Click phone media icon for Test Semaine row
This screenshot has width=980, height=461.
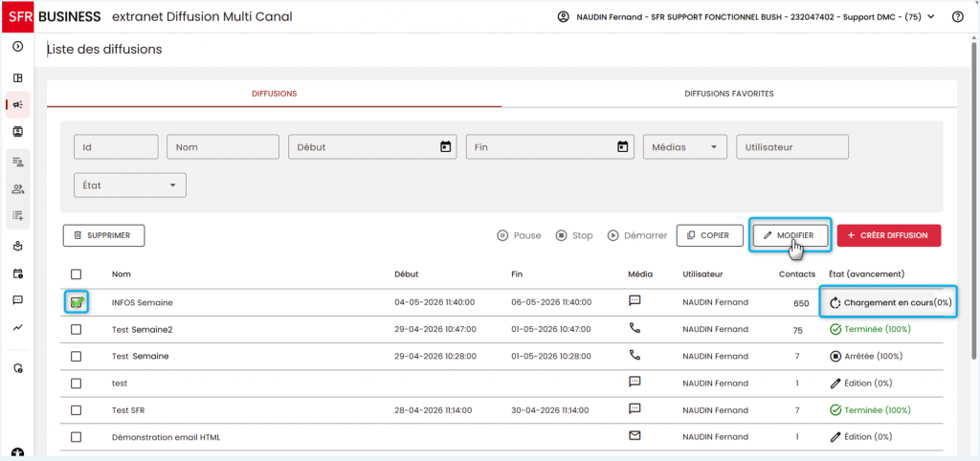coord(635,355)
